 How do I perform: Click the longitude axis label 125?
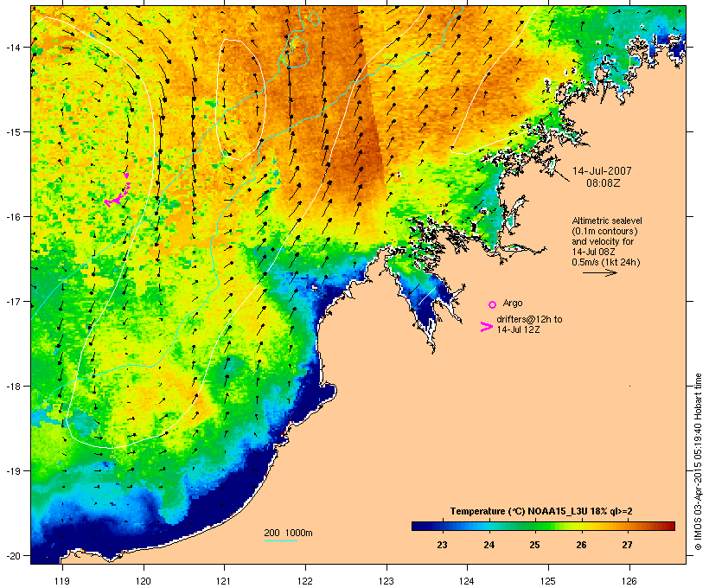click(548, 581)
